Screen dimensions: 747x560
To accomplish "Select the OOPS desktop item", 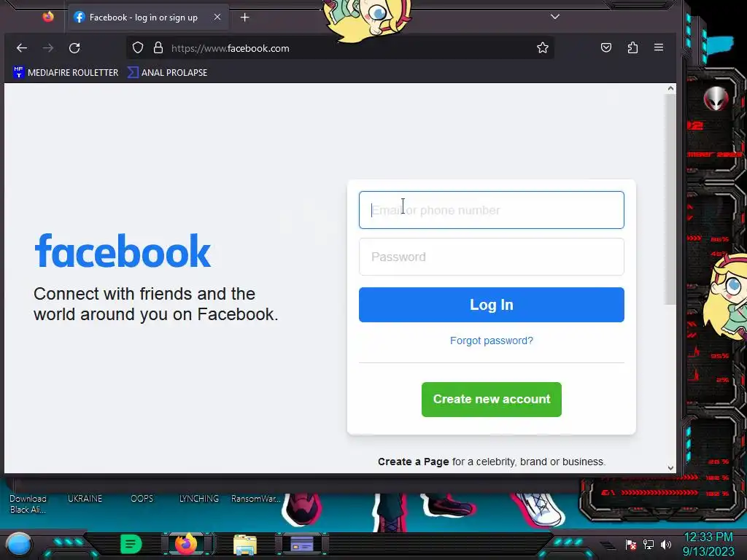I will (x=142, y=499).
